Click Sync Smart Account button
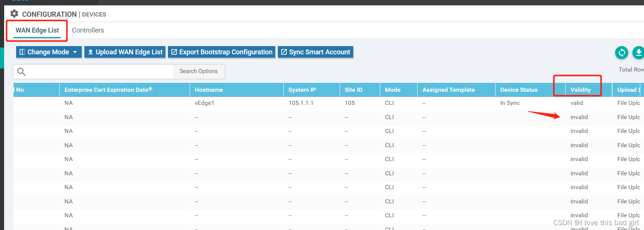The image size is (644, 230). pyautogui.click(x=316, y=52)
